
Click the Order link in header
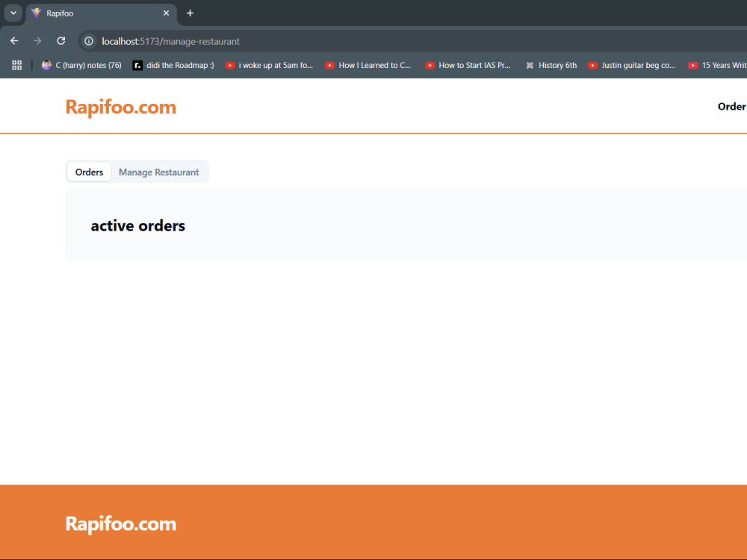(732, 107)
